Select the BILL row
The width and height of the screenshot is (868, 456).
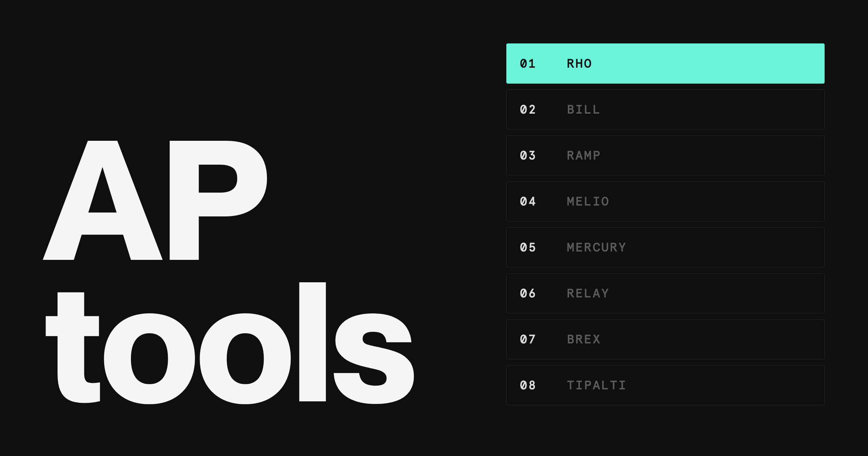[665, 109]
